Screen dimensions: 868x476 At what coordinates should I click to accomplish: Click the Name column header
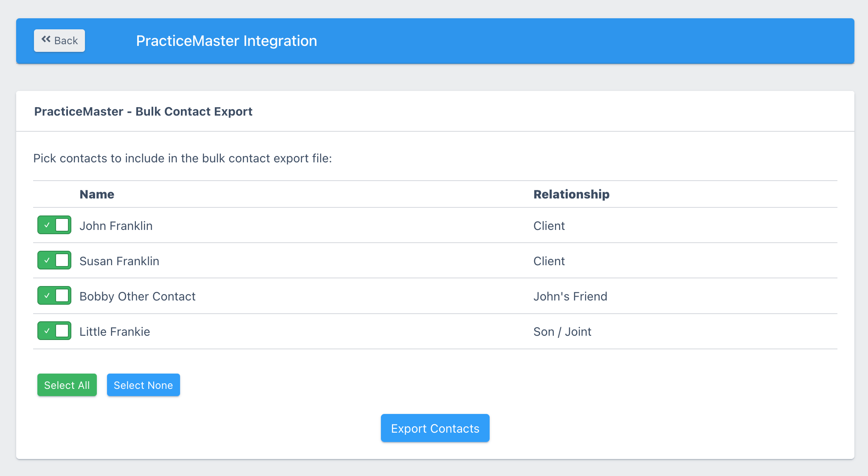click(97, 194)
